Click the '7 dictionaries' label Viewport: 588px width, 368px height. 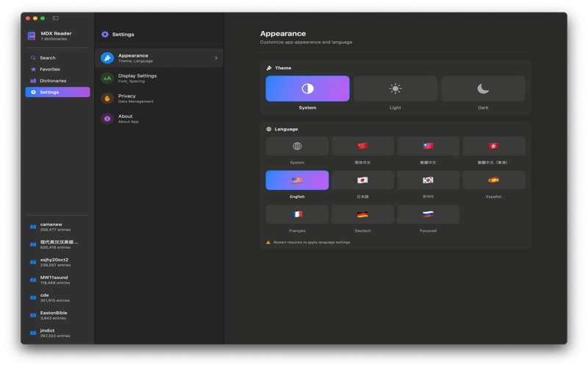(54, 39)
